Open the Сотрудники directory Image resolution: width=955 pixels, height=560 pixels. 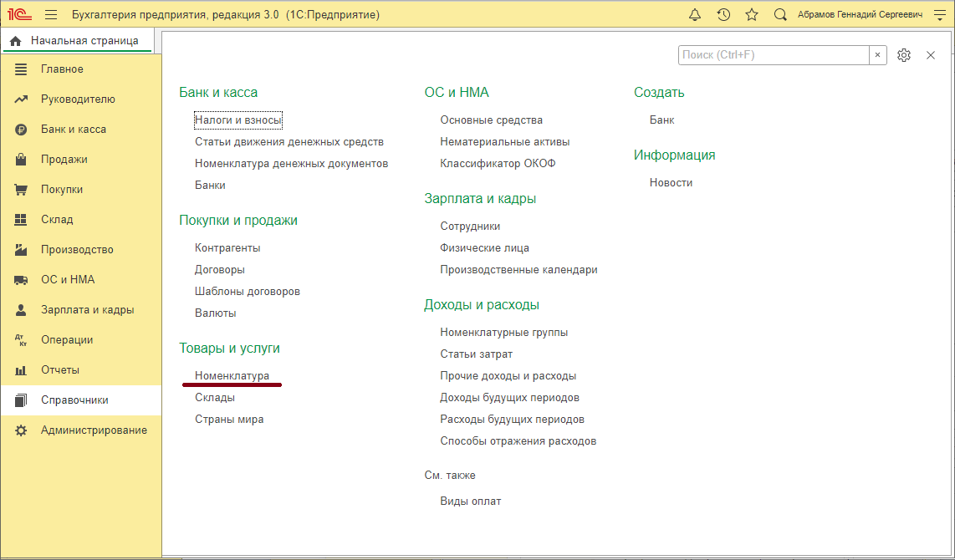click(470, 226)
